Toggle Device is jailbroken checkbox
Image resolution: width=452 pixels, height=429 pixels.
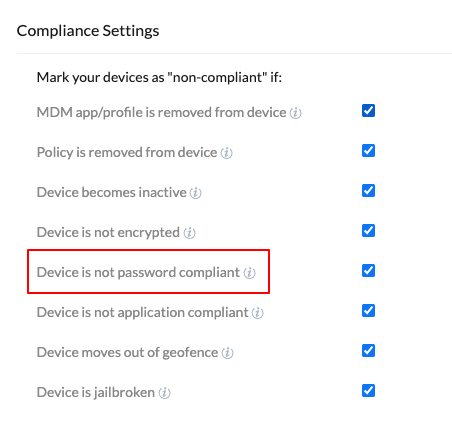click(368, 391)
